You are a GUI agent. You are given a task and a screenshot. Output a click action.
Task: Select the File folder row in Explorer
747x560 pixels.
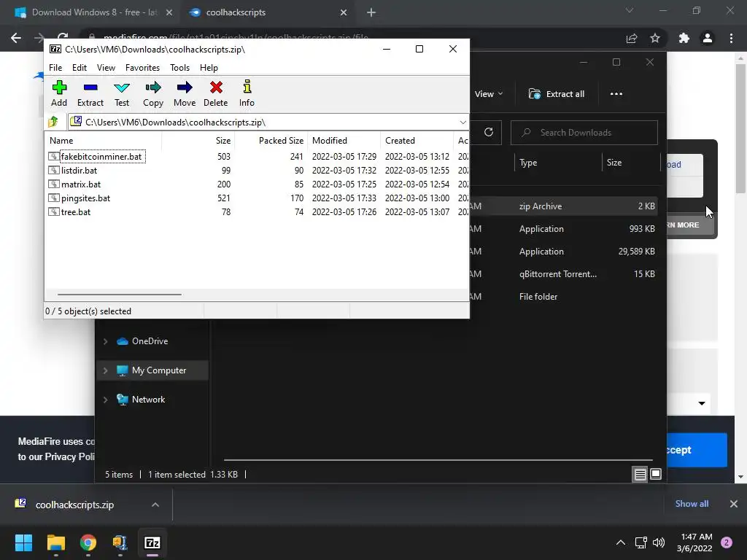click(563, 297)
